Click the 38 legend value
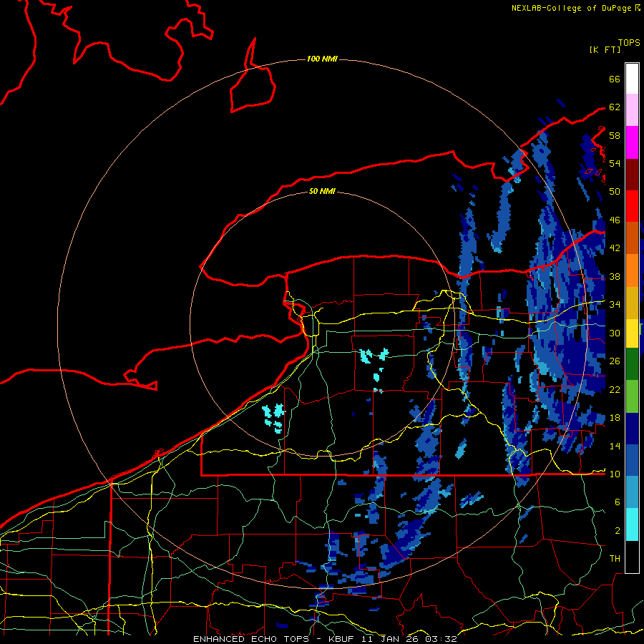644x644 pixels. click(x=615, y=276)
